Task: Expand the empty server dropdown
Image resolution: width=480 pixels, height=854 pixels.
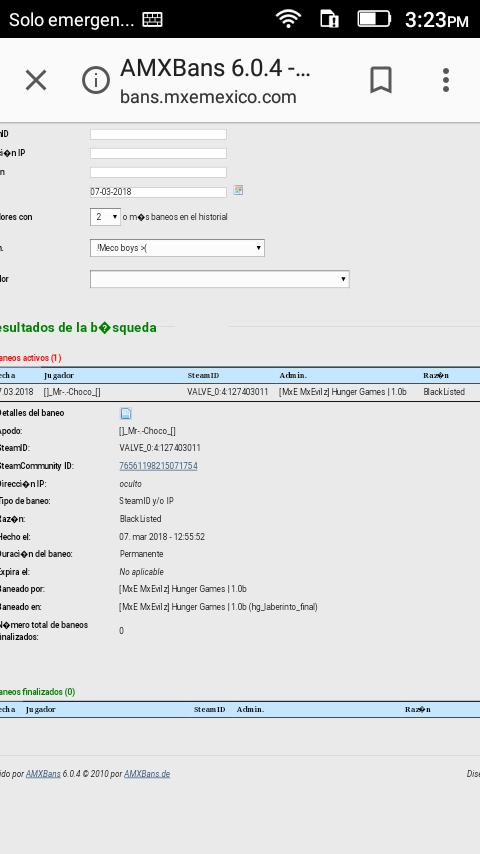Action: click(x=220, y=279)
